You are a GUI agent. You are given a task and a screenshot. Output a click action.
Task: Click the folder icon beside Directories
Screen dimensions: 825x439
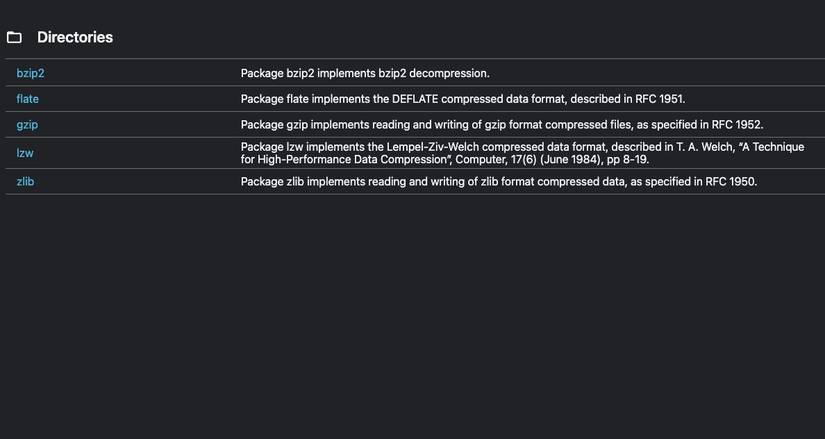14,38
